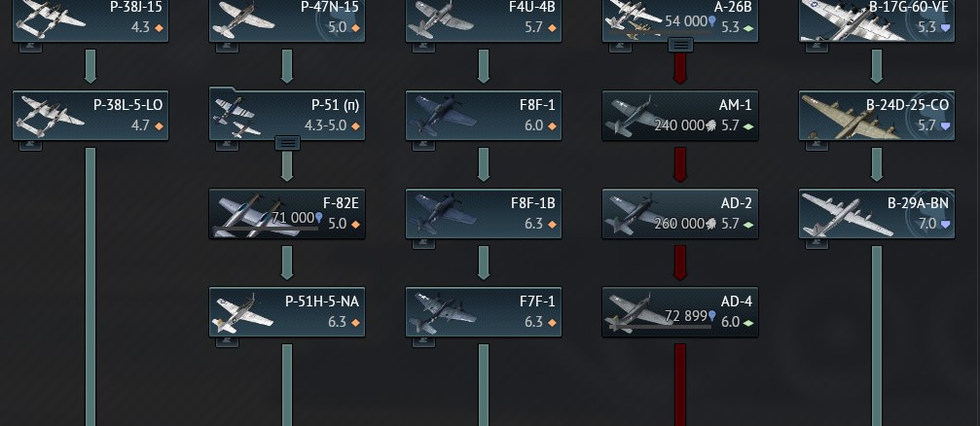Select the B-17G-60-VE tree entry
980x426 pixels.
coord(877,20)
